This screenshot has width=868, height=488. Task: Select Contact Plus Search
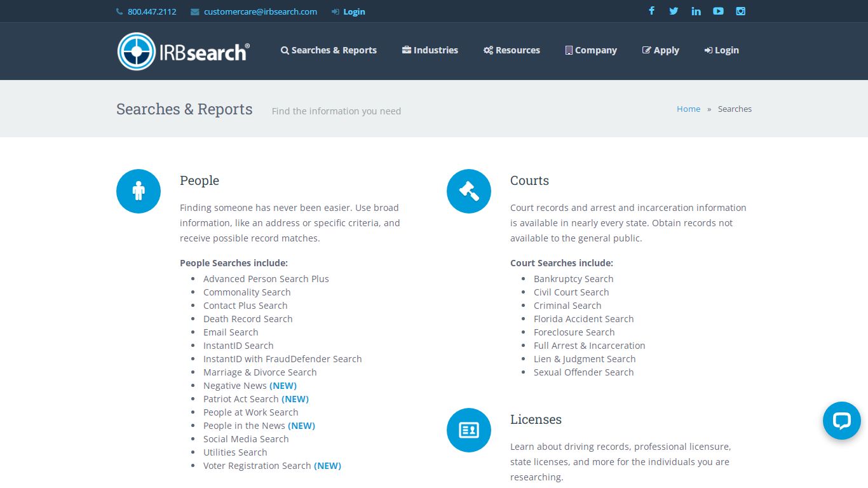pos(245,306)
